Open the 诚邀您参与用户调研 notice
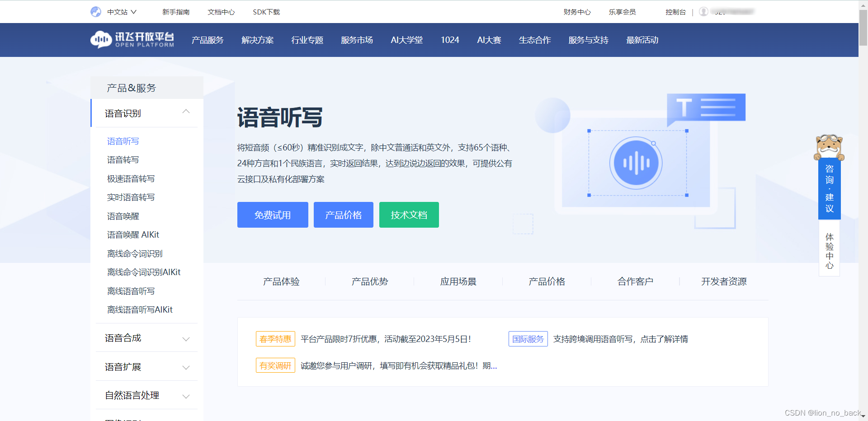868x421 pixels. [x=399, y=366]
